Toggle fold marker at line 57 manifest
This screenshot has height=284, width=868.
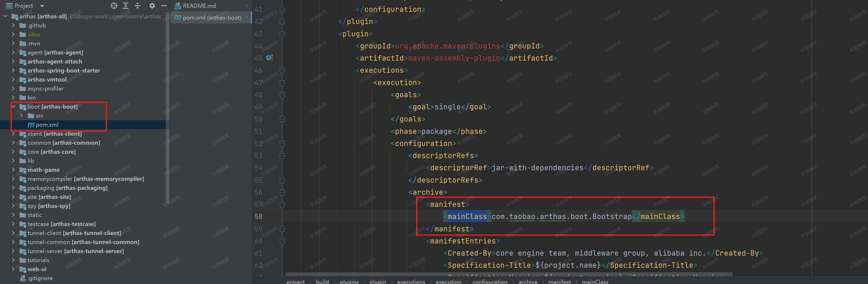[x=282, y=205]
